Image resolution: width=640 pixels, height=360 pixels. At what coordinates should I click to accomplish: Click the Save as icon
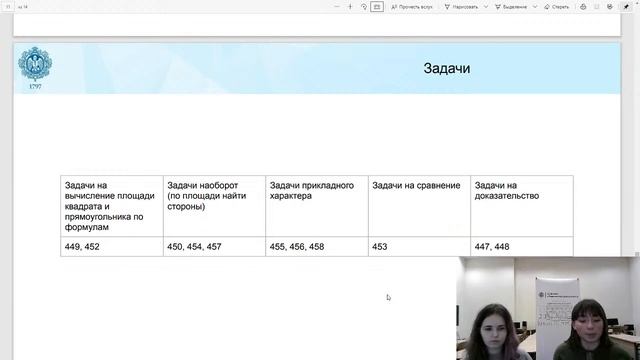[x=610, y=7]
